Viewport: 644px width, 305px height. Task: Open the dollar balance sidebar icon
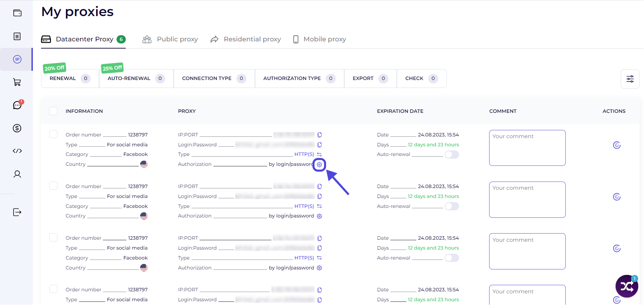click(x=17, y=128)
